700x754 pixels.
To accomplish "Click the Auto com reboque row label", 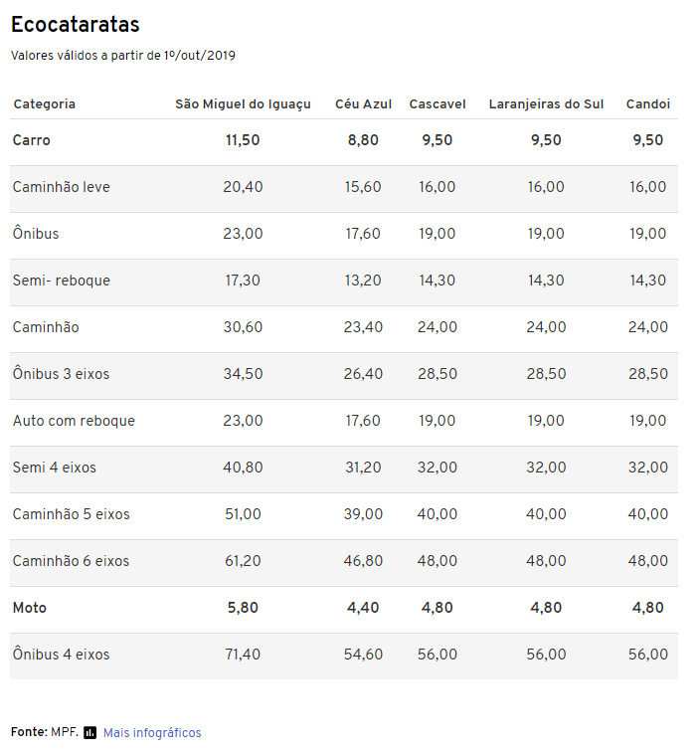I will [74, 421].
